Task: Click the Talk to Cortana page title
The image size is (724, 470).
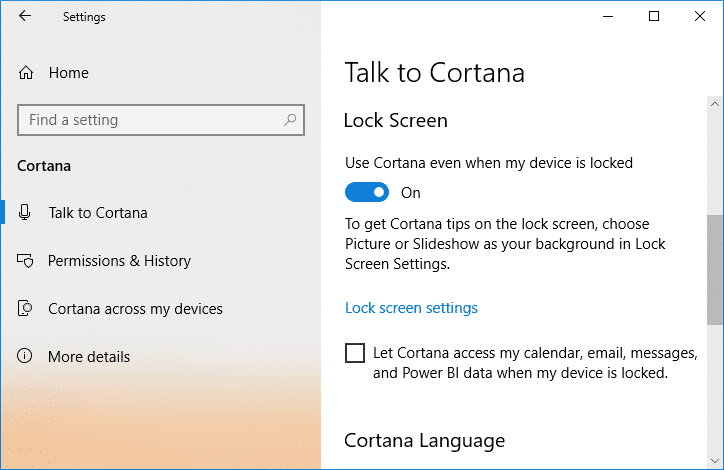Action: (x=435, y=73)
